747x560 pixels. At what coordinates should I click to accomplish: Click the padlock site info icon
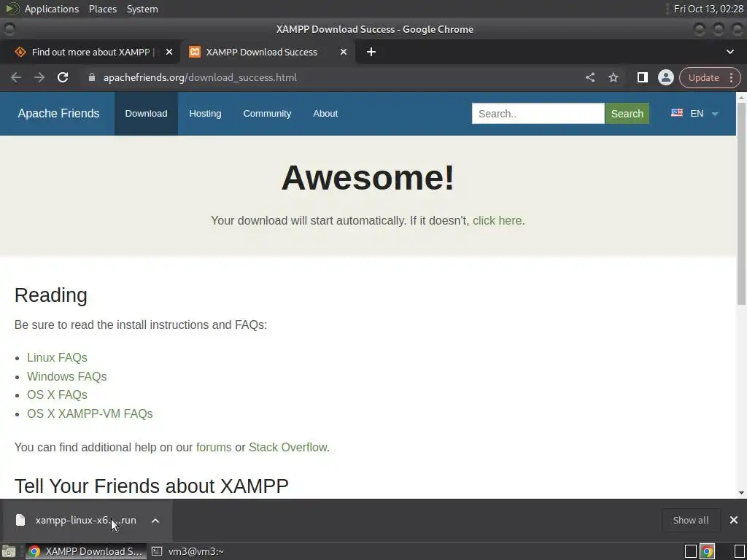click(x=92, y=77)
